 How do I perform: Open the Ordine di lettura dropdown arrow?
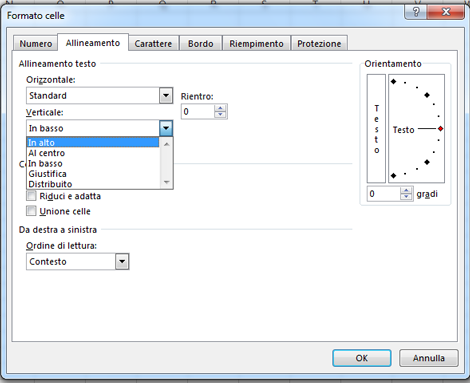pyautogui.click(x=122, y=262)
